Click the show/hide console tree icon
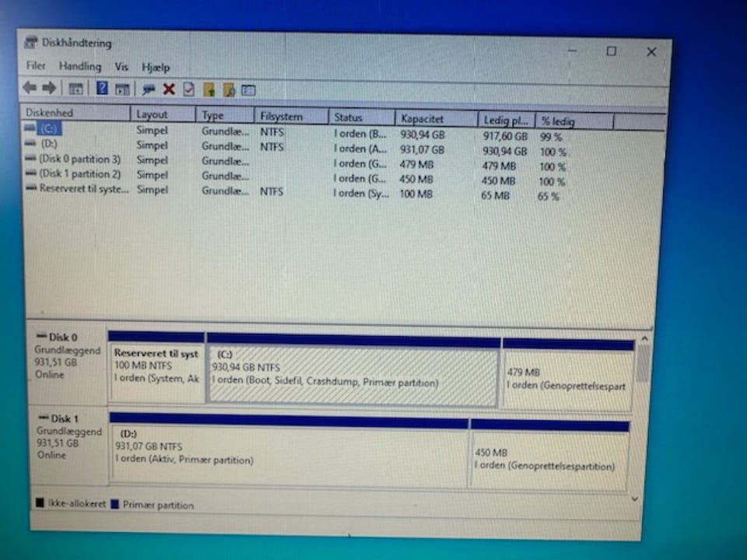Viewport: 747px width, 560px height. 75,89
